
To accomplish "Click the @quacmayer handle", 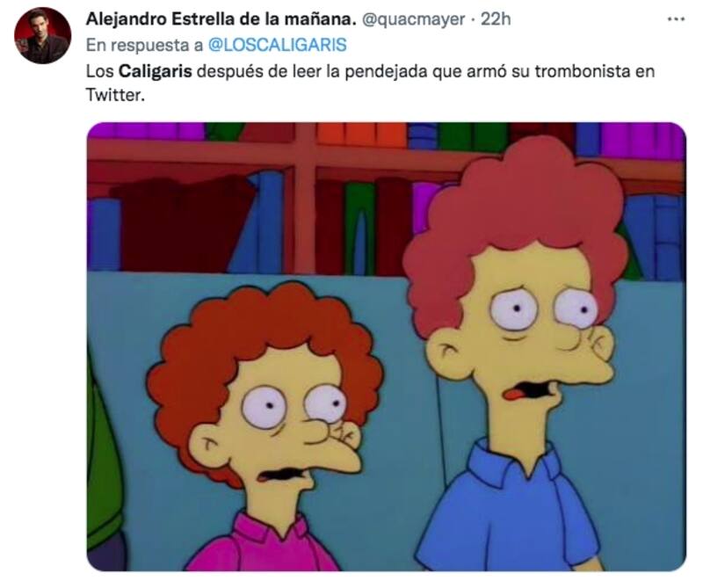I will 413,19.
